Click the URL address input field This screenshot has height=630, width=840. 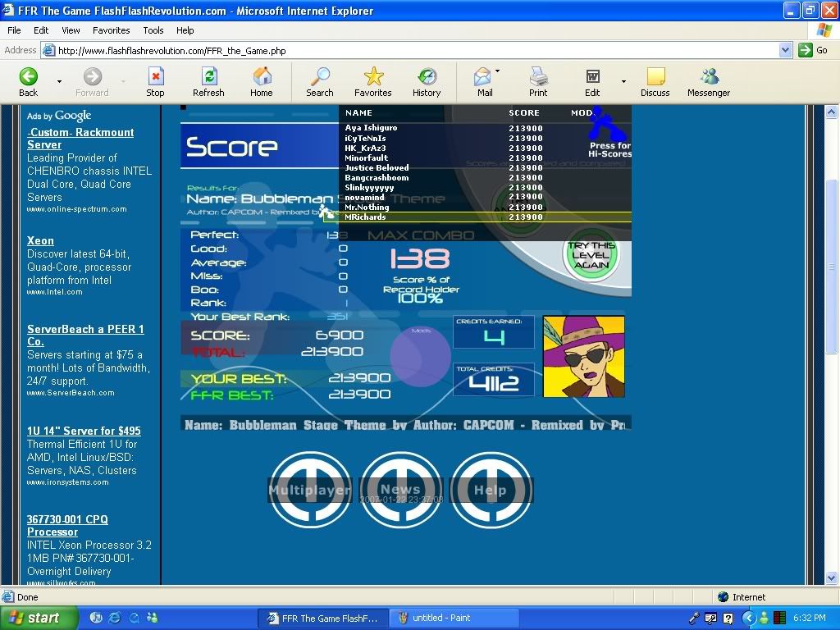410,50
